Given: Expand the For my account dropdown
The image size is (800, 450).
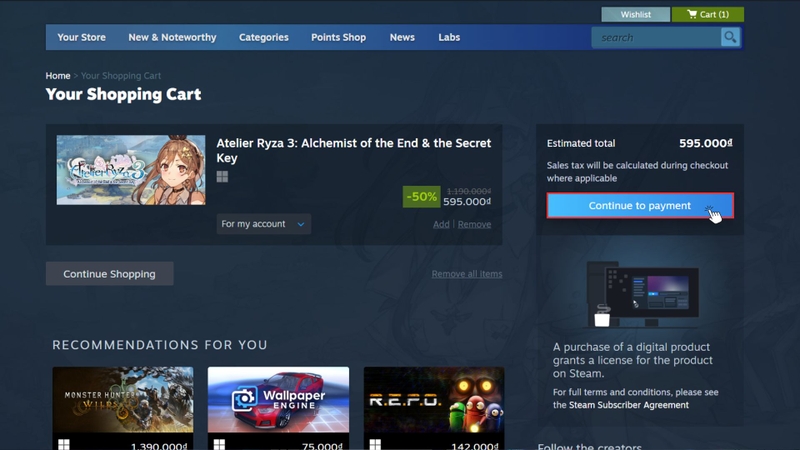Looking at the screenshot, I should pos(264,224).
